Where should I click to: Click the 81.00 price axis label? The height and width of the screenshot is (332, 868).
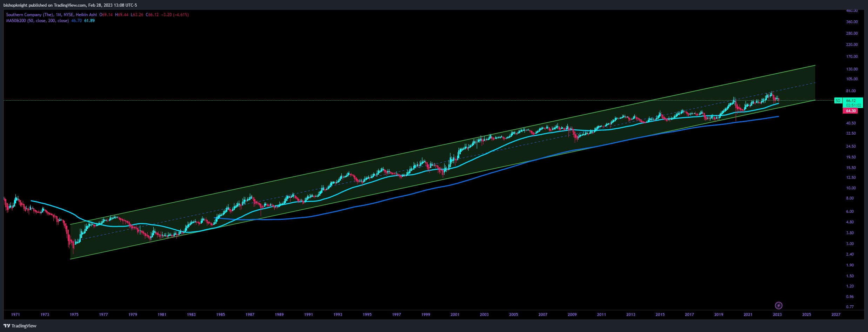pyautogui.click(x=851, y=91)
